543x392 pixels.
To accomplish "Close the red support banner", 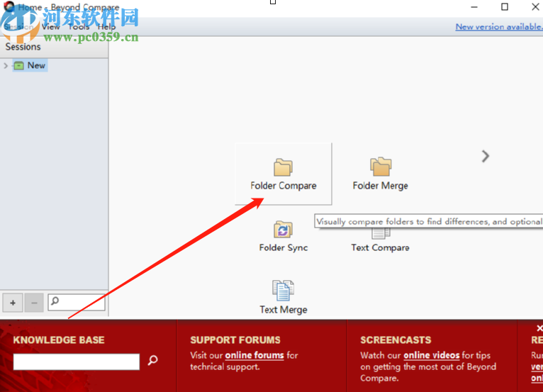I will (539, 328).
